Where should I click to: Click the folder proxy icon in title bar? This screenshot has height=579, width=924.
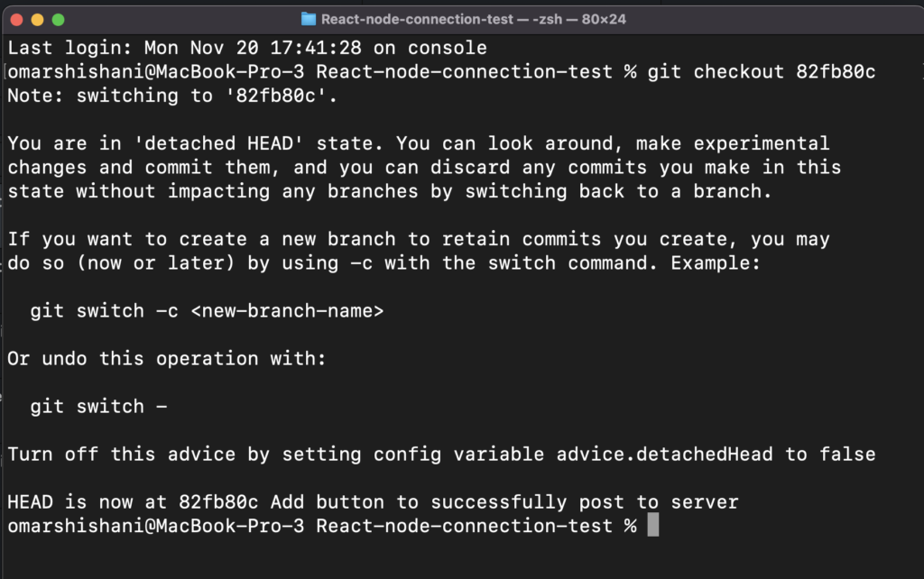pyautogui.click(x=309, y=19)
